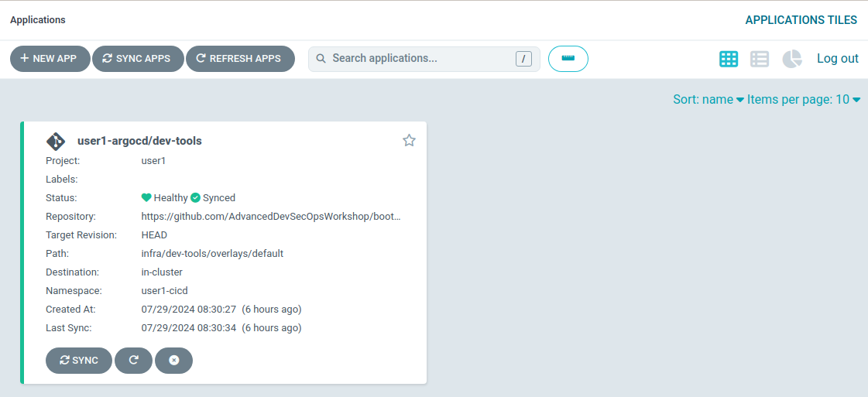This screenshot has height=397, width=868.
Task: Click Namespace value user1-cicd
Action: point(164,290)
